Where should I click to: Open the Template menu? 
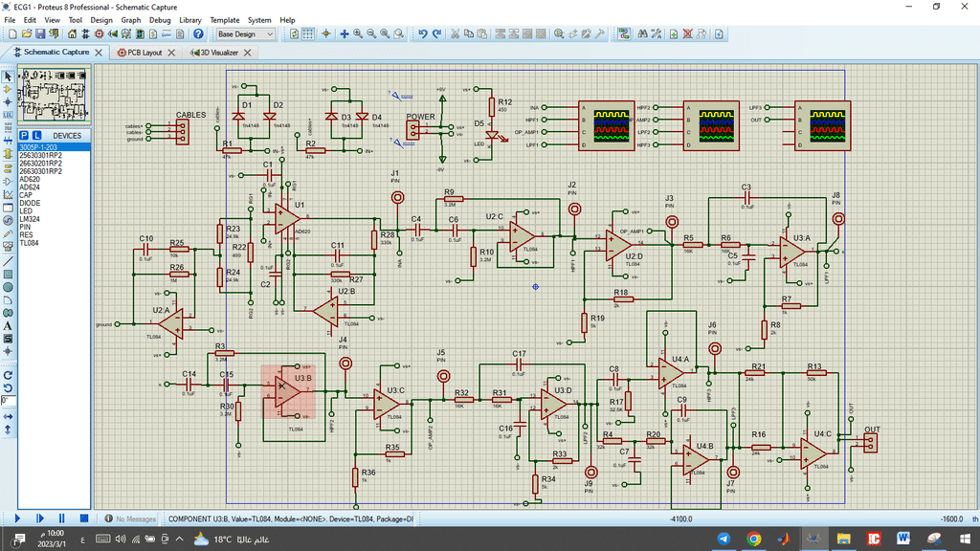[x=224, y=20]
